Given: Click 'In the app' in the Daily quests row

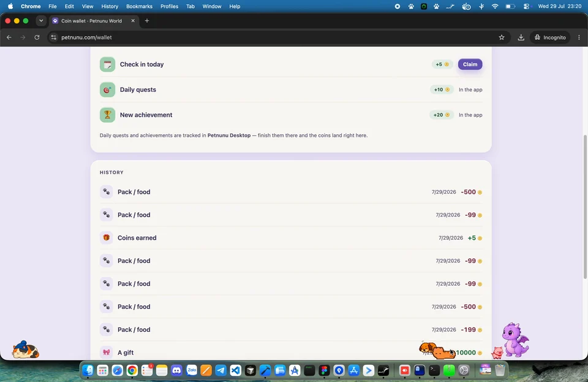Looking at the screenshot, I should (x=470, y=90).
